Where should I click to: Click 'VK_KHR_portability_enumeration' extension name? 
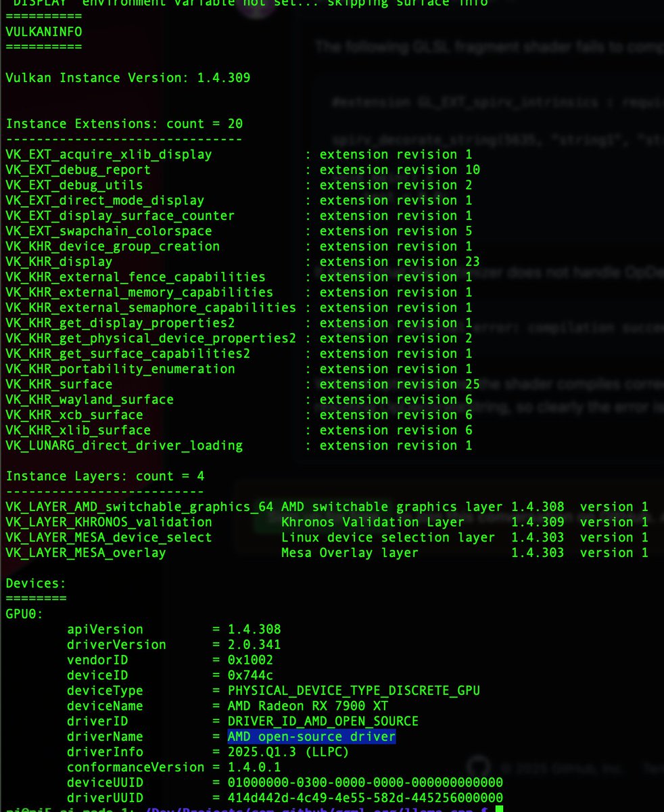coord(120,369)
